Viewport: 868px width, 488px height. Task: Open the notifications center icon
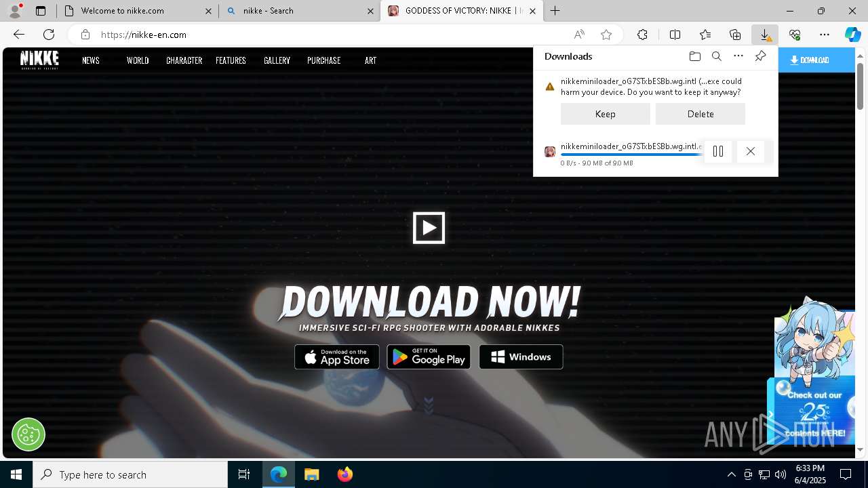point(846,474)
